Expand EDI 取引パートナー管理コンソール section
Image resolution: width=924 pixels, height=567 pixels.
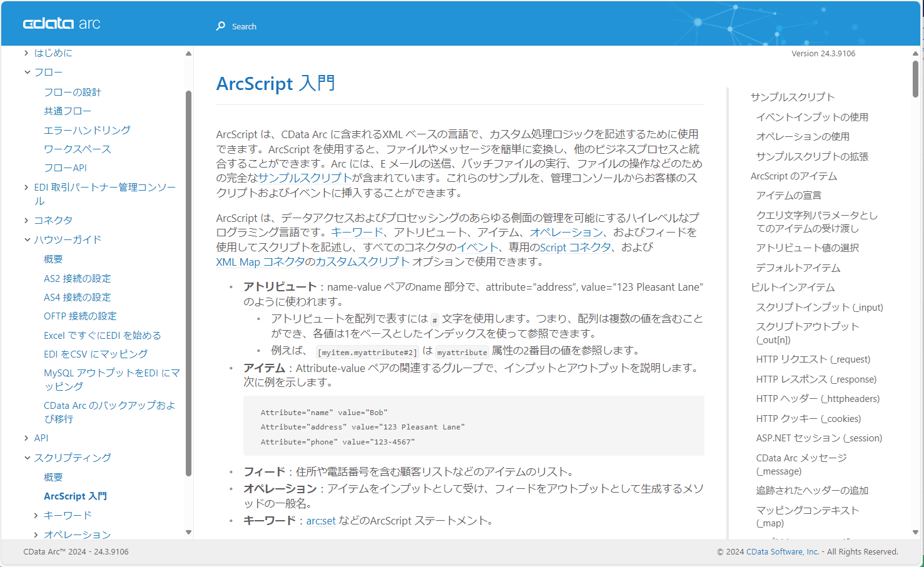tap(26, 187)
